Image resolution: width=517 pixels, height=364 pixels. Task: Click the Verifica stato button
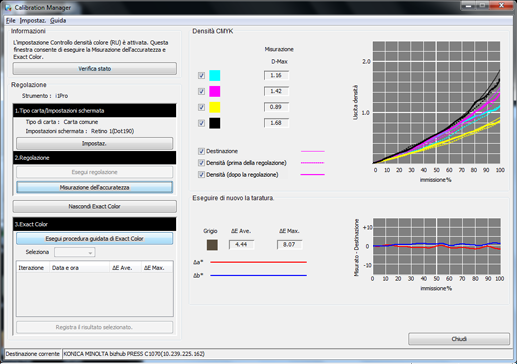pyautogui.click(x=95, y=69)
